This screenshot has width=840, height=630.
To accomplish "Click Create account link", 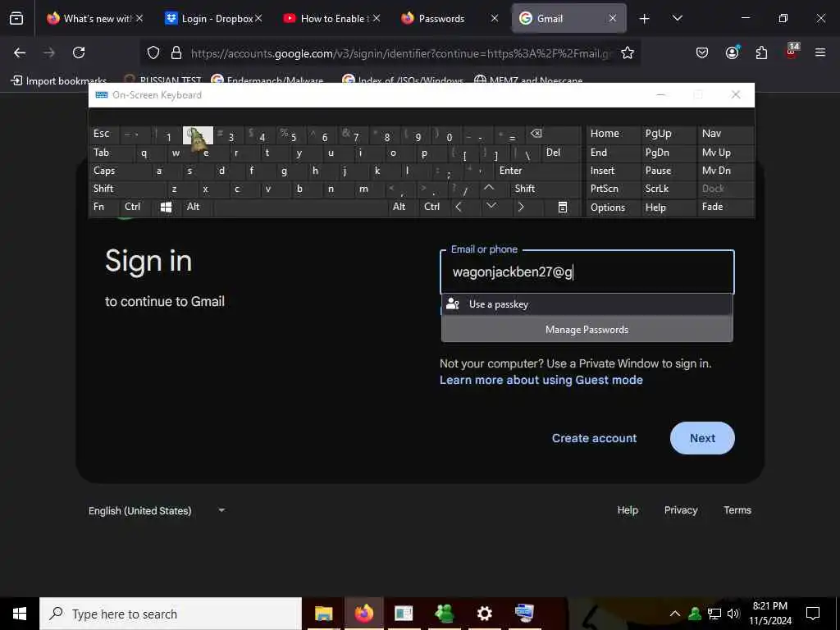I will coord(594,438).
